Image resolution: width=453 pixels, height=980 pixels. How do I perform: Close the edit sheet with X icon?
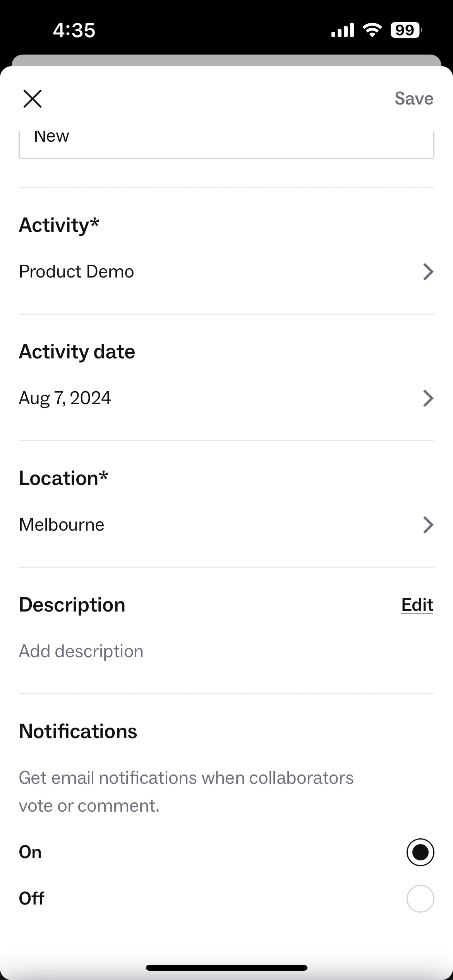33,99
